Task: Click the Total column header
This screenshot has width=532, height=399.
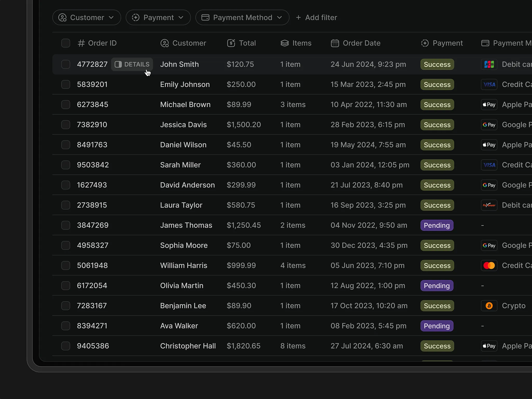Action: (247, 43)
